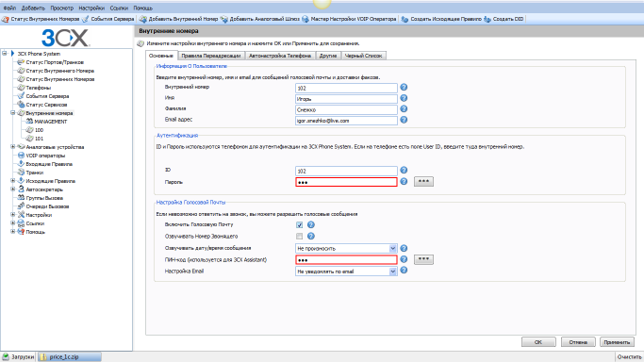Select Статус Сервисов in tree

[46, 105]
